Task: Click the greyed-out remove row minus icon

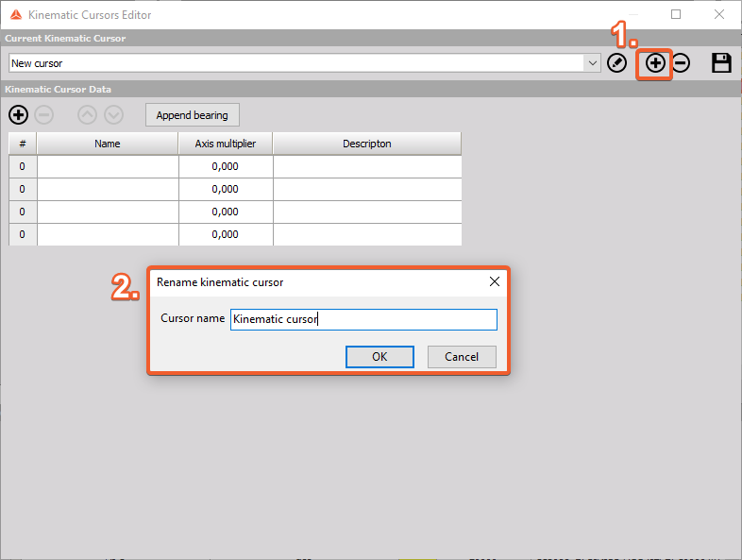Action: click(x=44, y=114)
